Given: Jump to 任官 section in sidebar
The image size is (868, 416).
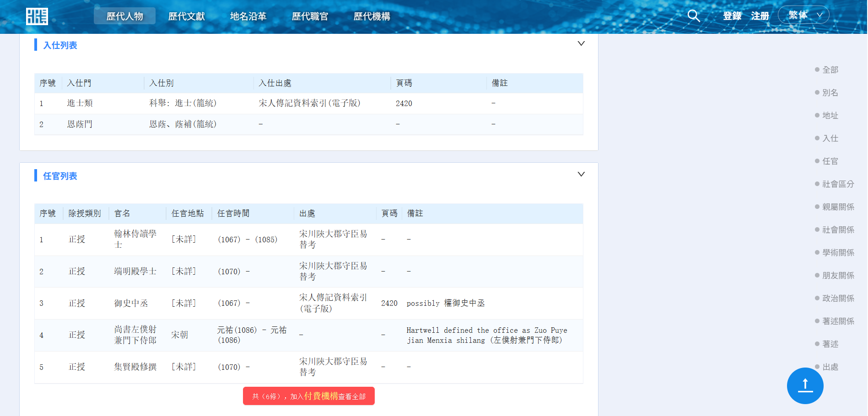Looking at the screenshot, I should [830, 161].
